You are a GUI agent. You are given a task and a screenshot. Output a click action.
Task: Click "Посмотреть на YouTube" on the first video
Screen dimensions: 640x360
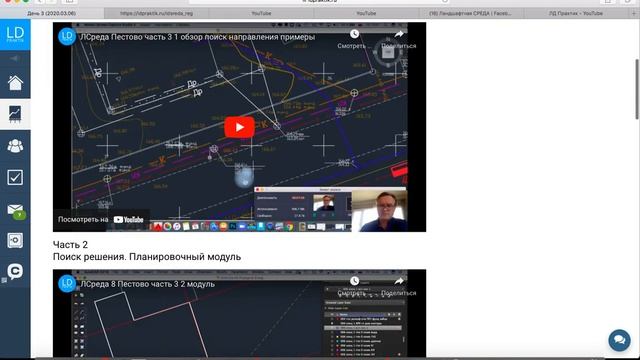pyautogui.click(x=100, y=220)
